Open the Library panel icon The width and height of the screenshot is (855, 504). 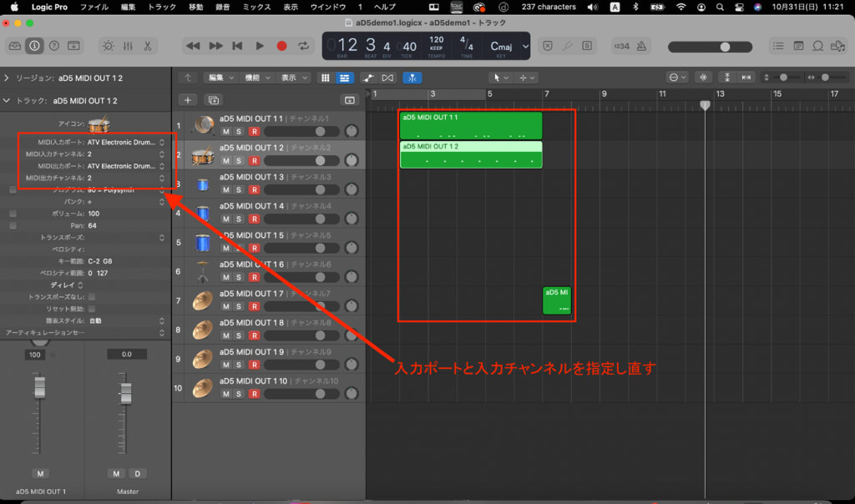pyautogui.click(x=14, y=46)
